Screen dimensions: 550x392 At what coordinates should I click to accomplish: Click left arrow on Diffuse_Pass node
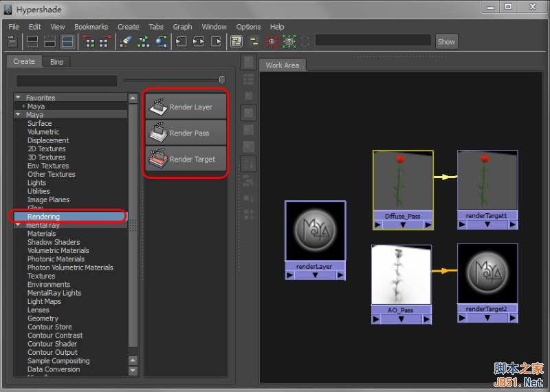[x=377, y=225]
